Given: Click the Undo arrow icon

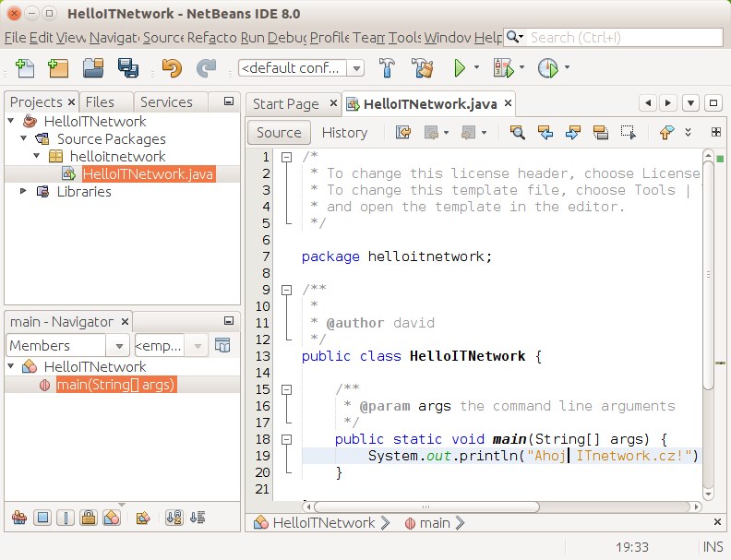Looking at the screenshot, I should click(172, 68).
